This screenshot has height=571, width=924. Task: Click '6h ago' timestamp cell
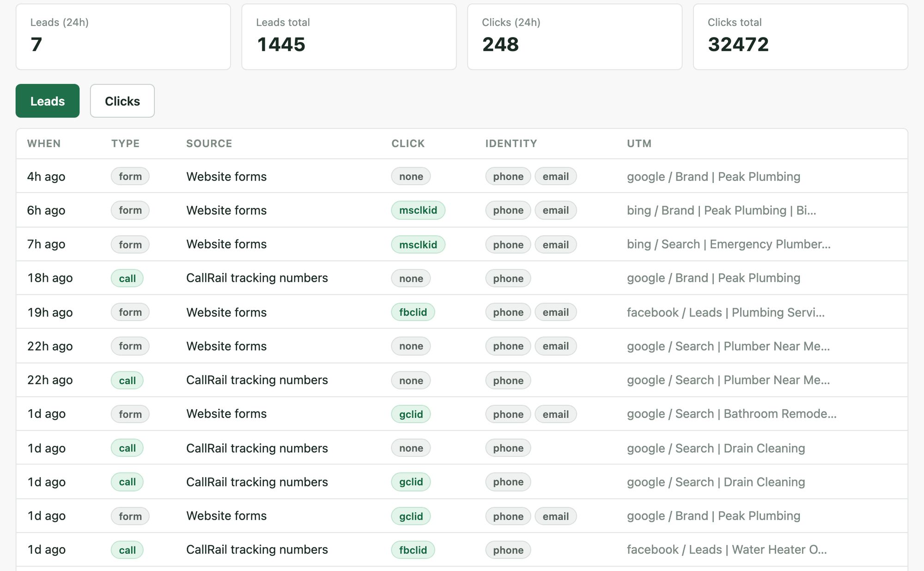pyautogui.click(x=46, y=210)
